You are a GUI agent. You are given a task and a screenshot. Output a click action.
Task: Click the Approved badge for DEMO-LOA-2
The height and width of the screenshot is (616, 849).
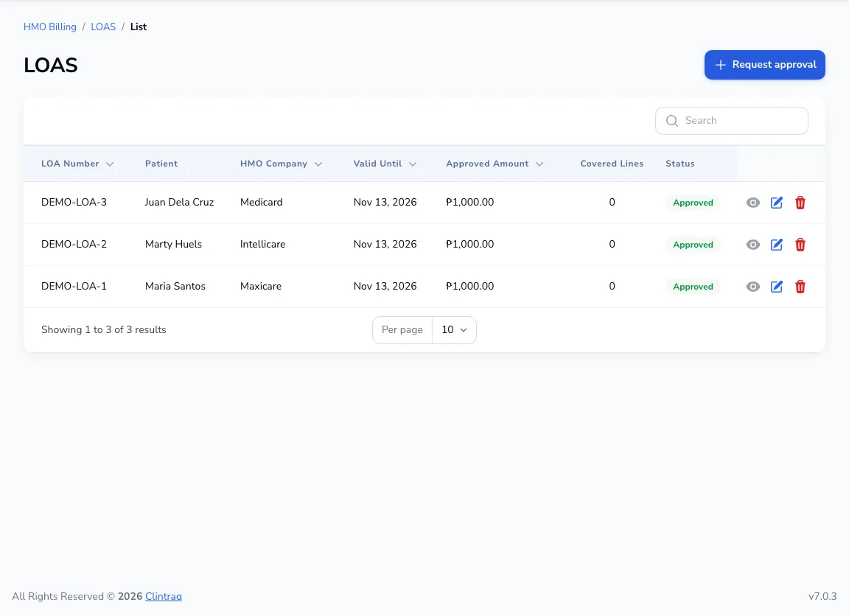tap(693, 245)
